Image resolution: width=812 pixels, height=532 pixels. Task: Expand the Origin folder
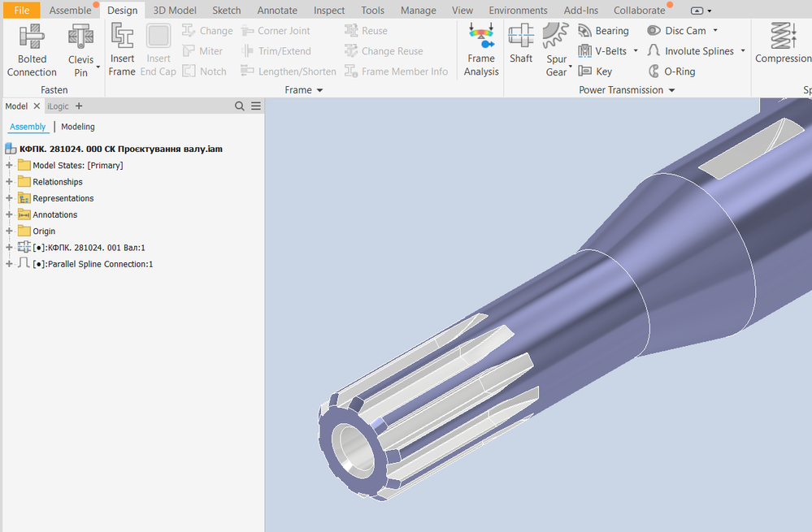coord(9,231)
